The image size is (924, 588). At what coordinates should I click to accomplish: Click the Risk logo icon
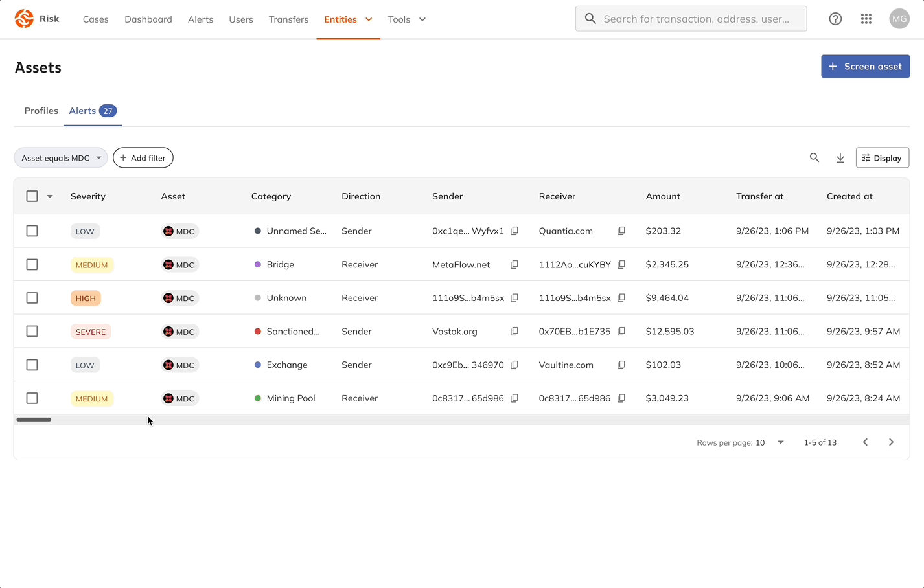pyautogui.click(x=24, y=19)
